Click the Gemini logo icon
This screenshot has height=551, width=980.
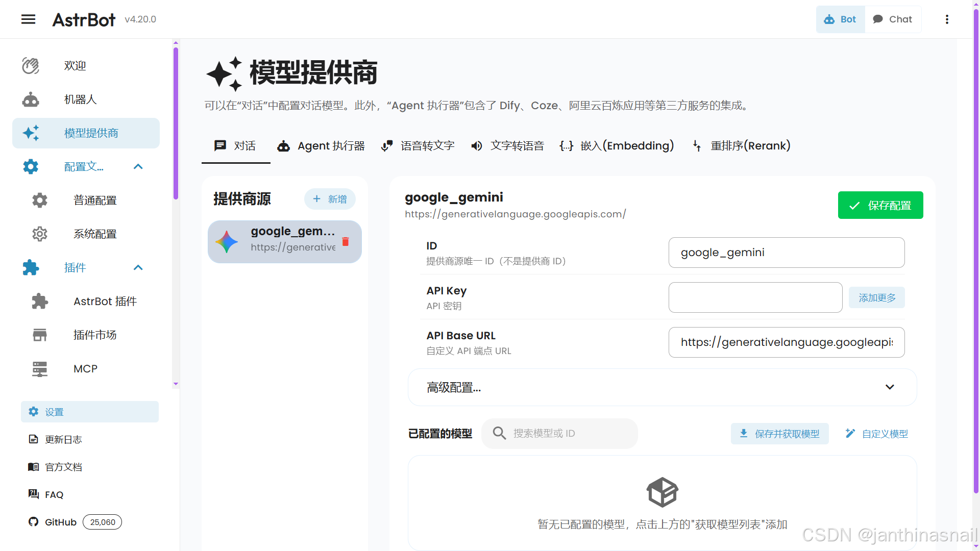227,242
